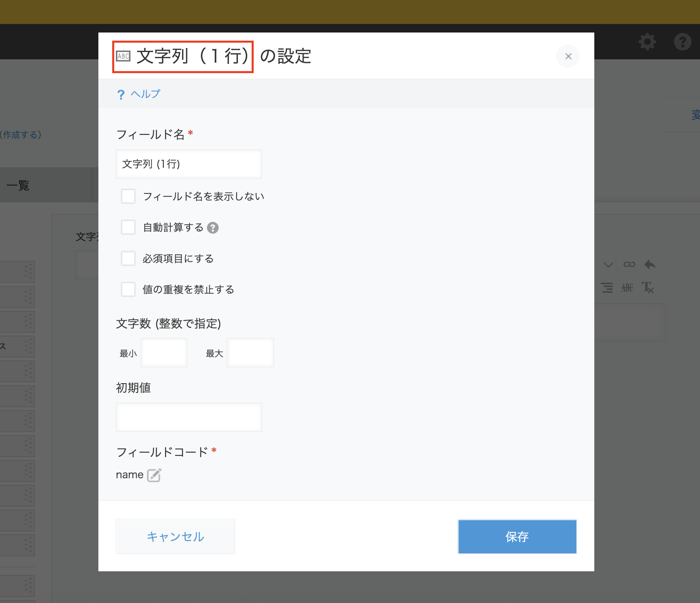Switch to the 一覧 tab

coord(18,185)
